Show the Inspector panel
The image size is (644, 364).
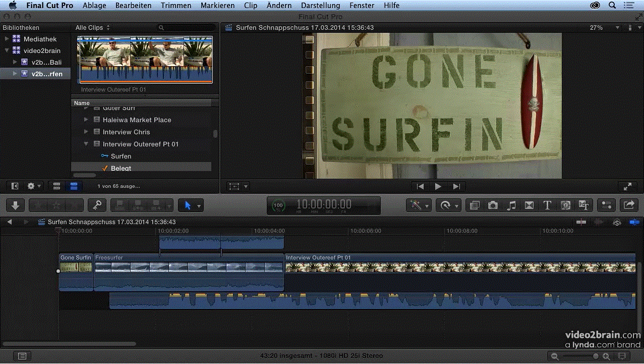tap(607, 205)
